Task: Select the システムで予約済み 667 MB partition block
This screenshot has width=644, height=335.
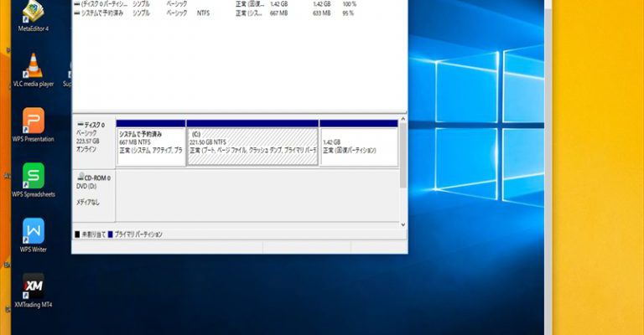Action: tap(151, 143)
